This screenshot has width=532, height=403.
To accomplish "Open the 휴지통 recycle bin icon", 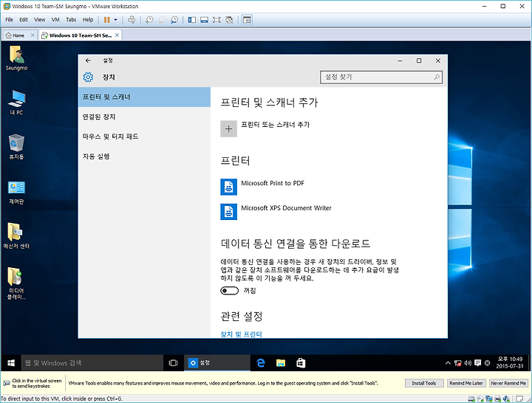I will pos(16,147).
